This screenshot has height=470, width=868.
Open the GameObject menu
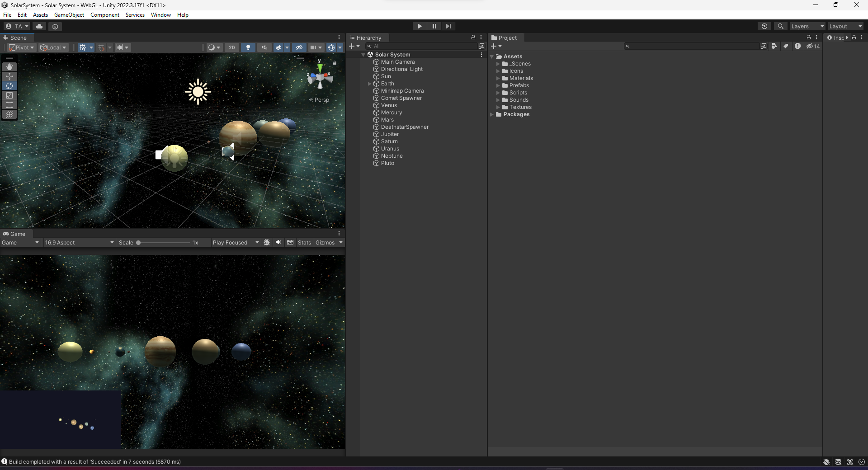pos(69,15)
